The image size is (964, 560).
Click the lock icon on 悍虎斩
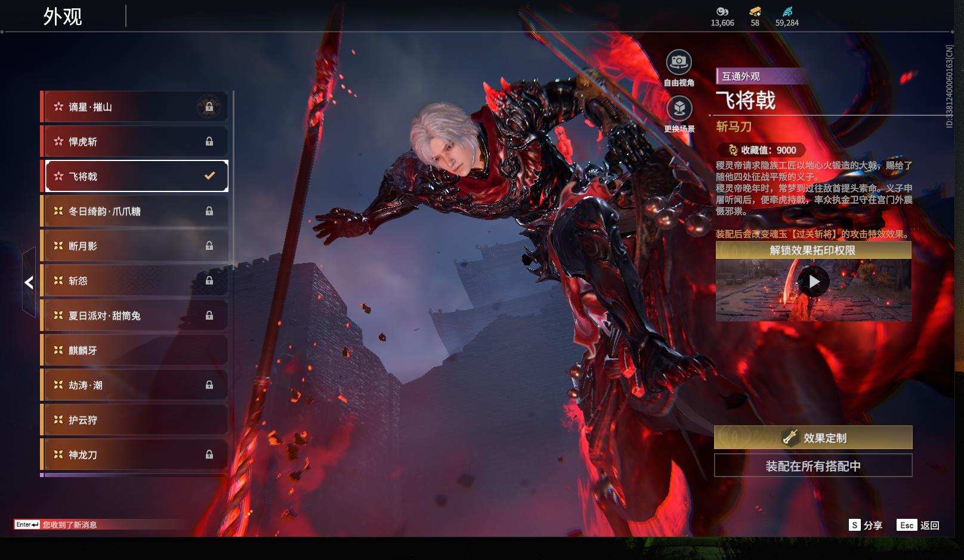[x=209, y=141]
